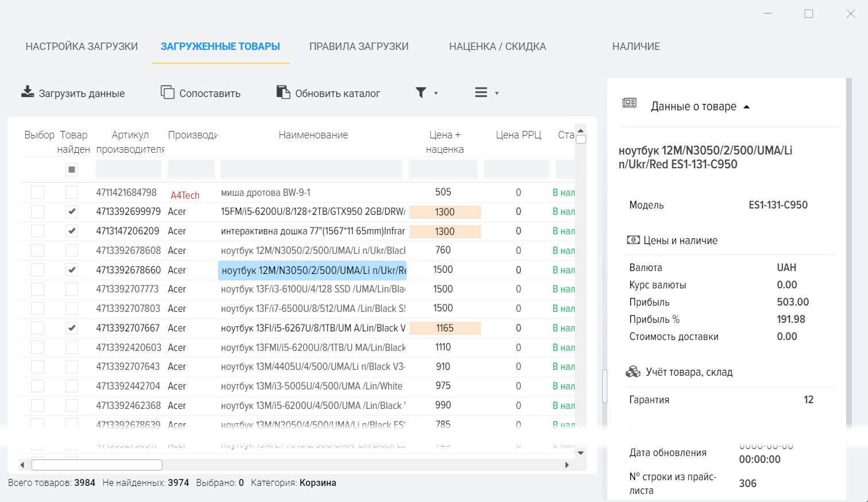Click the horizontal scrollbar thumb of the table
This screenshot has height=502, width=868.
96,465
